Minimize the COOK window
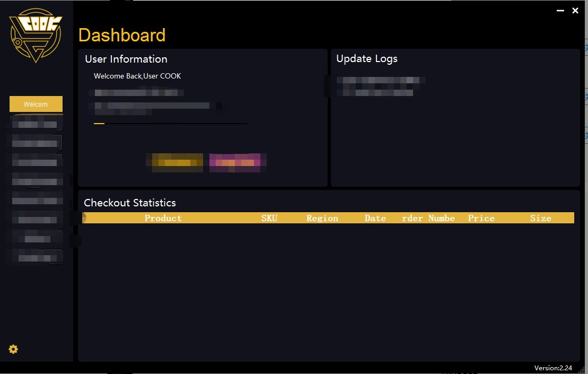This screenshot has height=374, width=588. 560,11
